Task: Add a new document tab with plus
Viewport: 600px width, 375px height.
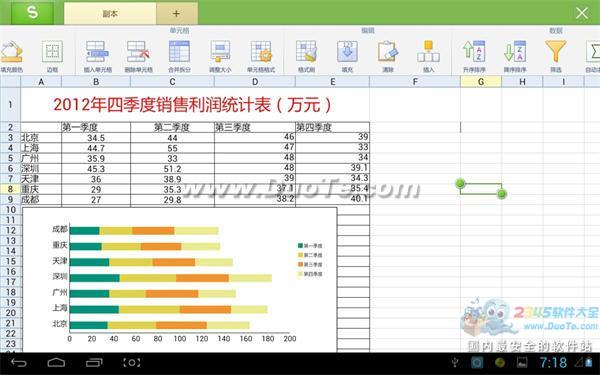Action: pyautogui.click(x=176, y=14)
